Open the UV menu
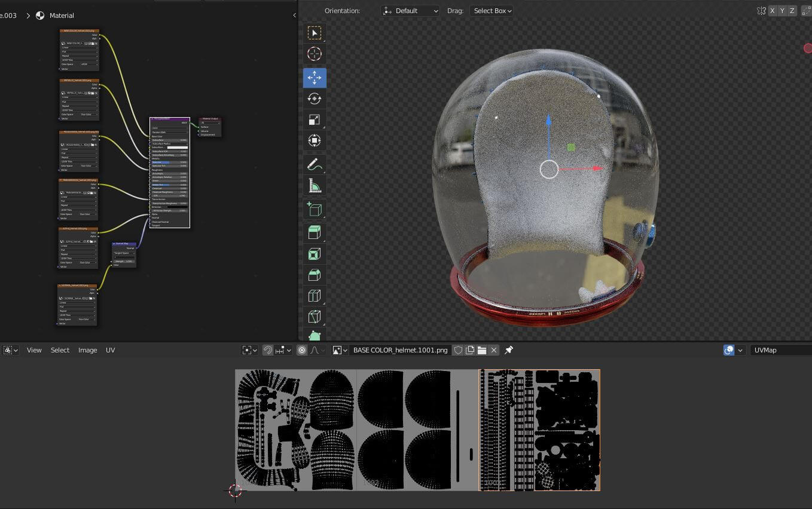The height and width of the screenshot is (509, 812). 110,350
